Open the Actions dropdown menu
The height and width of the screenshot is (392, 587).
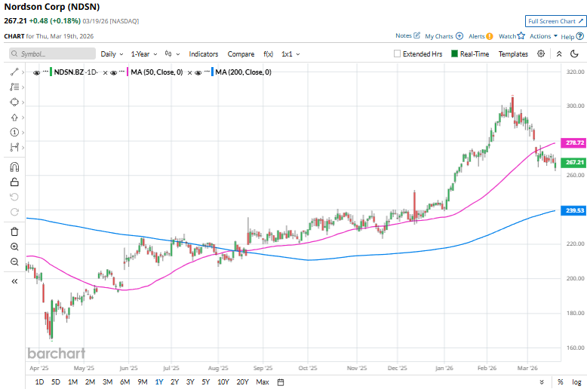click(x=543, y=36)
